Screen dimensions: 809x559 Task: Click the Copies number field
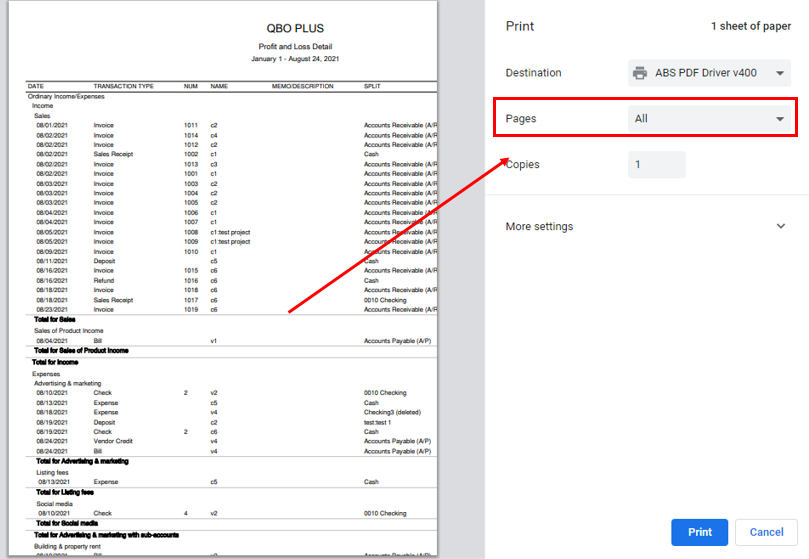coord(656,165)
